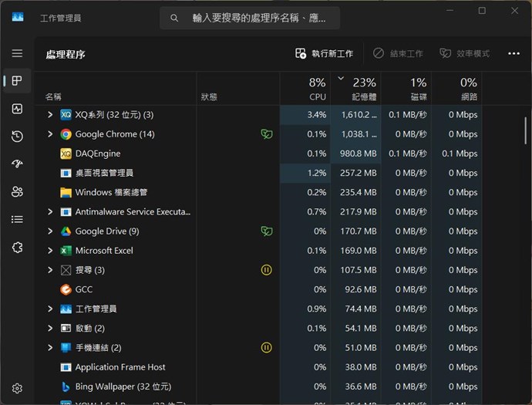Expand the 手機連結 (2) process group
Image resolution: width=532 pixels, height=405 pixels.
pos(50,348)
